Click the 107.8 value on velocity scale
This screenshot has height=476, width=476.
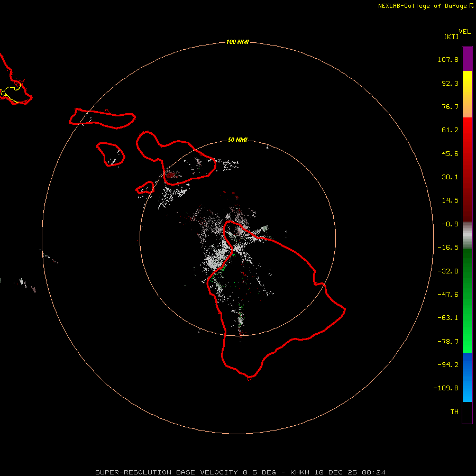448,59
